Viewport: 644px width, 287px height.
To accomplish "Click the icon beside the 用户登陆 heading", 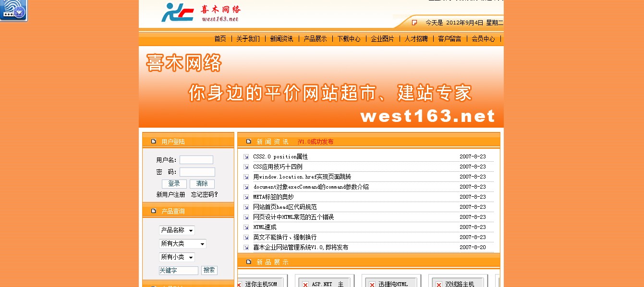I will click(x=154, y=142).
